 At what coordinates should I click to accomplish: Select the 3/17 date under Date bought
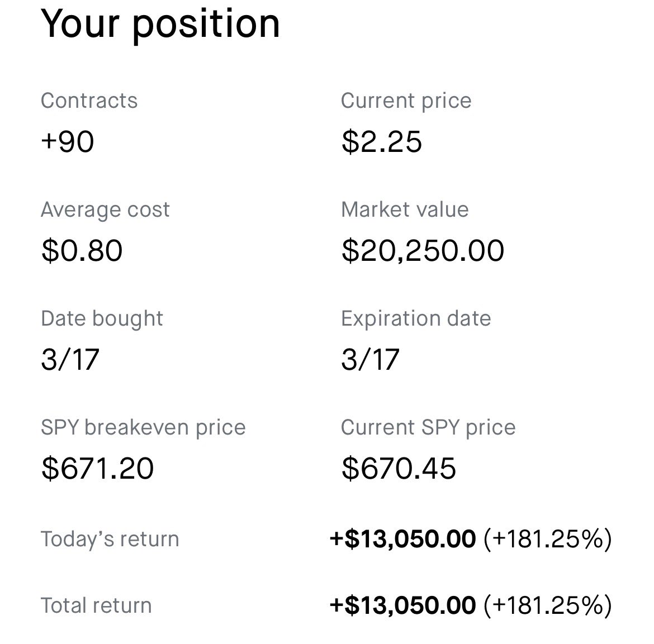70,359
